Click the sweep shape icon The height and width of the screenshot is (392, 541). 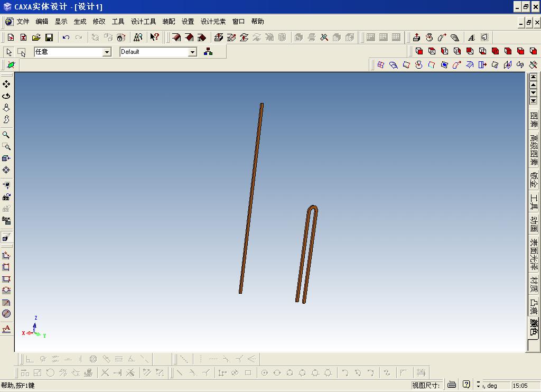click(442, 38)
